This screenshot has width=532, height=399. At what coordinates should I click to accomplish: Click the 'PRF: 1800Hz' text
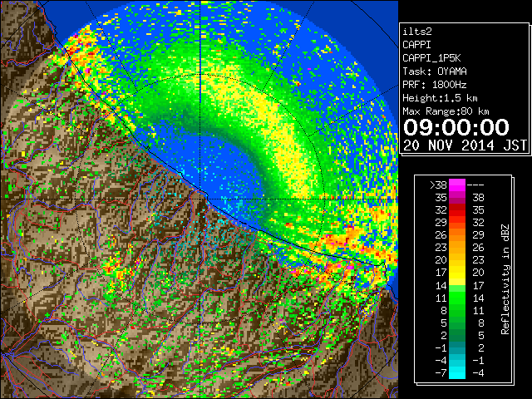(x=435, y=85)
